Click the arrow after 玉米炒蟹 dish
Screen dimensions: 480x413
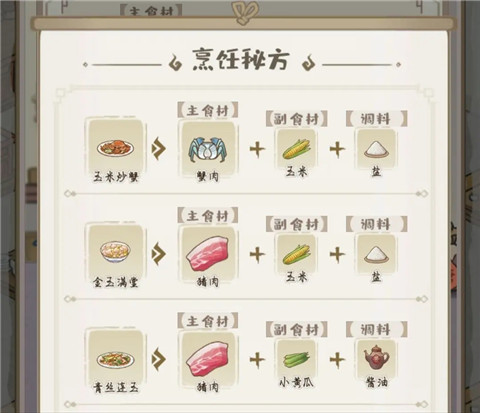tap(159, 149)
